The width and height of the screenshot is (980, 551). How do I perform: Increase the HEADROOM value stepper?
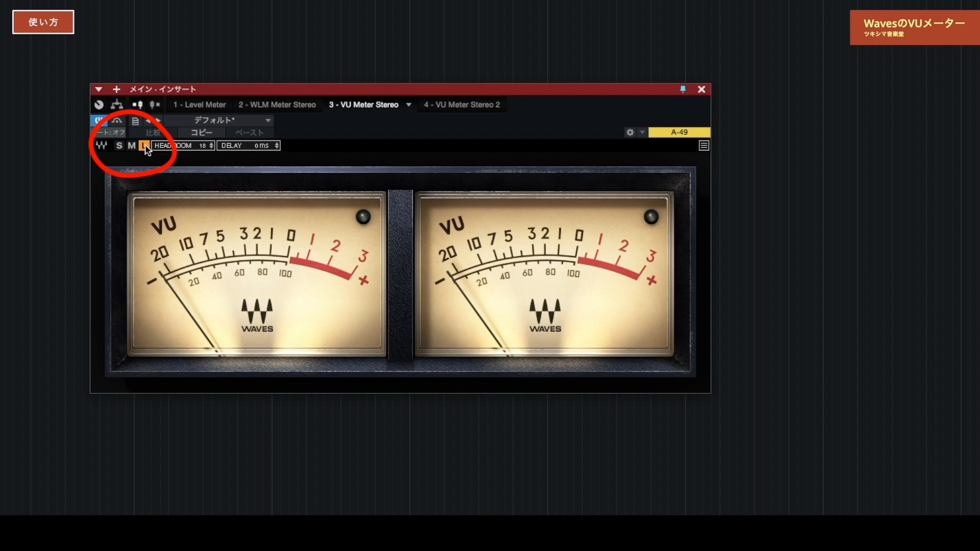click(211, 144)
